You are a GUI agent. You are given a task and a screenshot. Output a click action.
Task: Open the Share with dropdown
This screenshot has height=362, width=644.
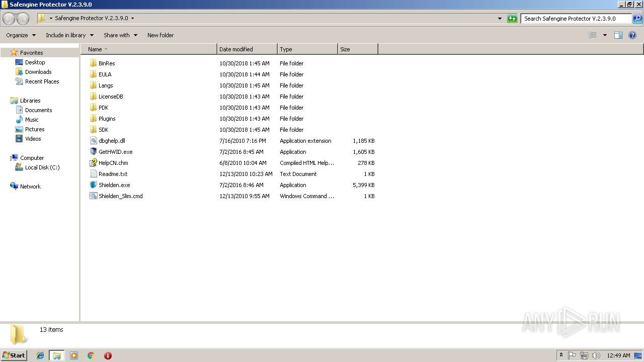point(120,35)
